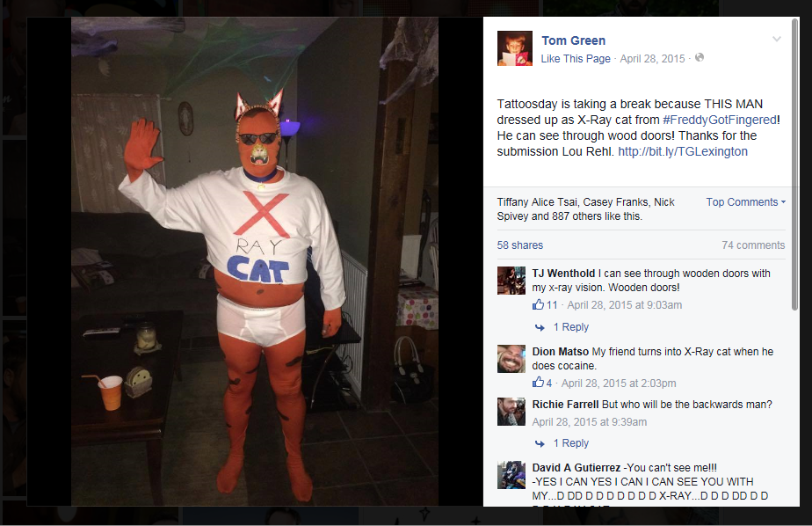The width and height of the screenshot is (812, 526).
Task: Click reply arrow under TJ Wenthold's comment
Action: point(540,327)
